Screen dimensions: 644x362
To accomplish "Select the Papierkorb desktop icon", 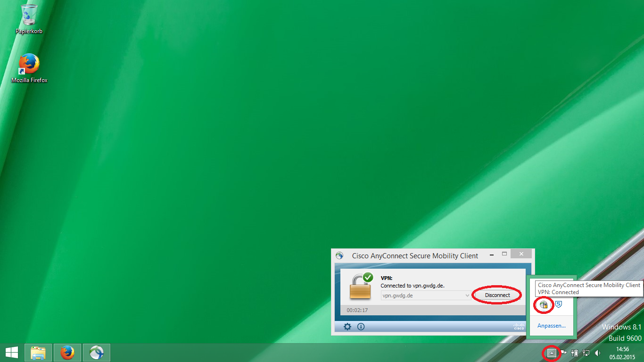I will click(x=29, y=19).
